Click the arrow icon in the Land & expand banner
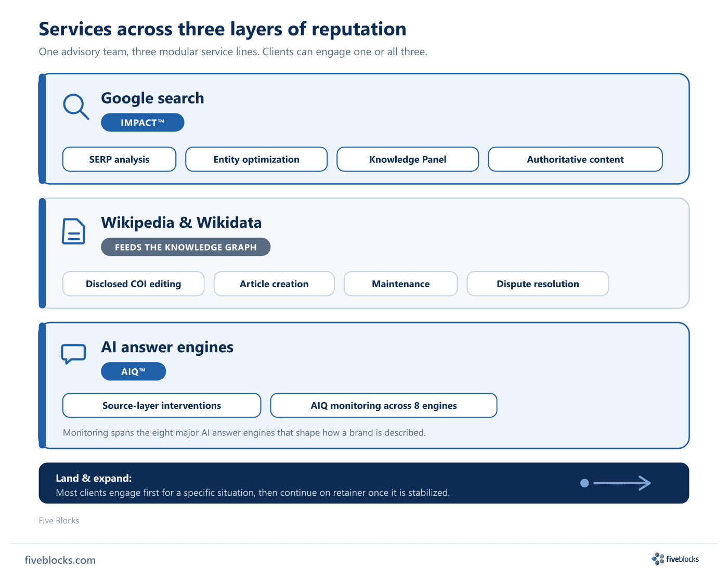The image size is (728, 580). (616, 483)
